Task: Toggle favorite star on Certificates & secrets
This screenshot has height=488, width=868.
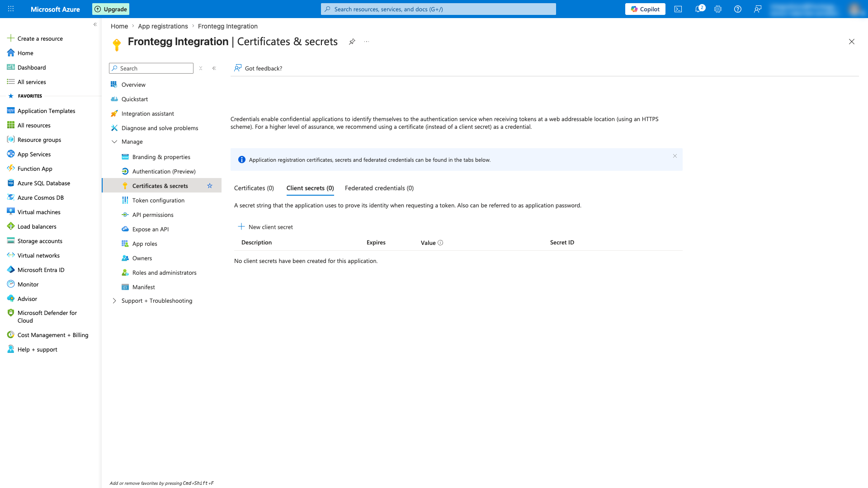Action: (x=210, y=186)
